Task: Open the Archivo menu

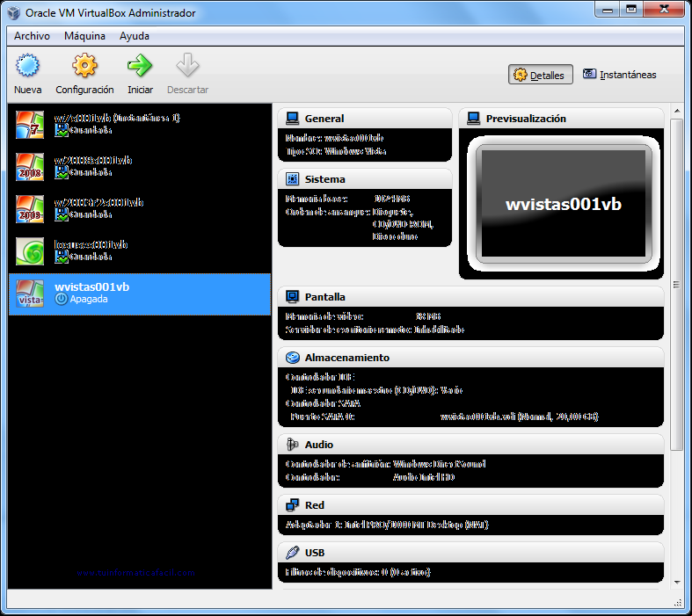Action: 32,36
